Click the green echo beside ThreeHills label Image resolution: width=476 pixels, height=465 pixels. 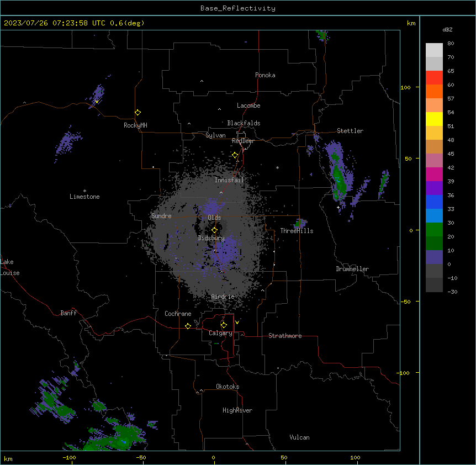pyautogui.click(x=299, y=224)
